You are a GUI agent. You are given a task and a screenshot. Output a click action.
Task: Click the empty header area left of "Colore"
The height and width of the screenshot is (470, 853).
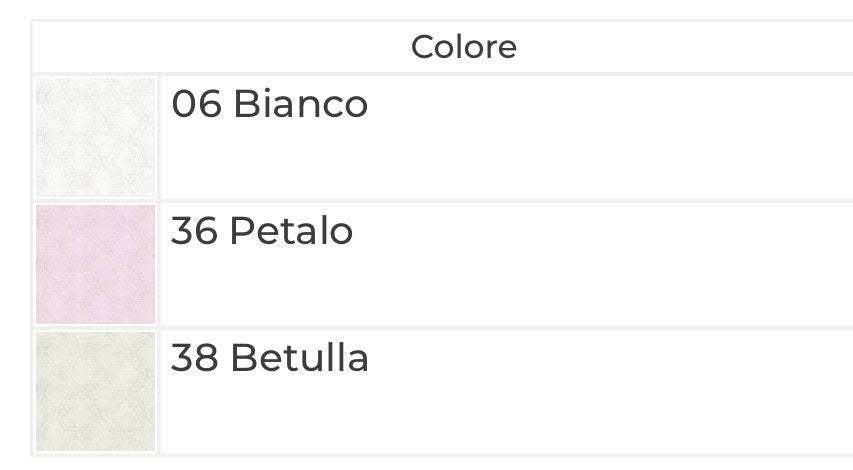point(200,47)
